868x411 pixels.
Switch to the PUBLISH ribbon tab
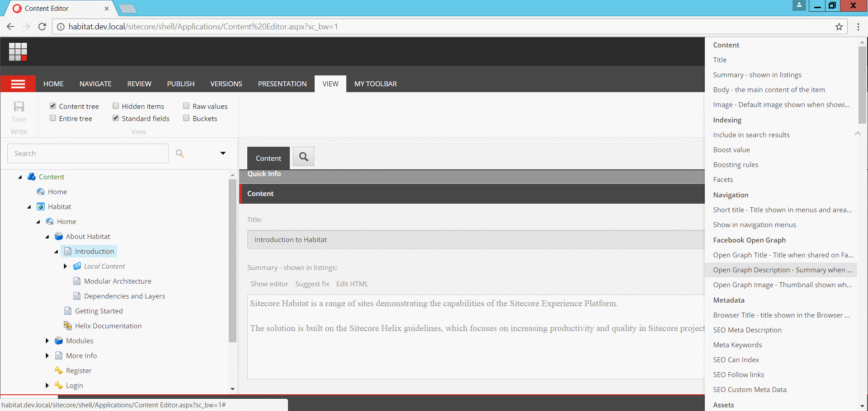[x=181, y=84]
